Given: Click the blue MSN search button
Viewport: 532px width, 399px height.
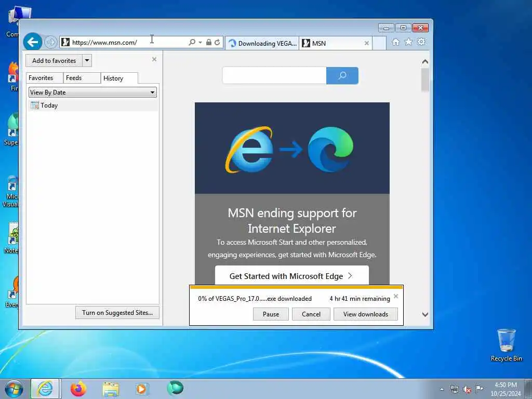Looking at the screenshot, I should click(x=342, y=75).
